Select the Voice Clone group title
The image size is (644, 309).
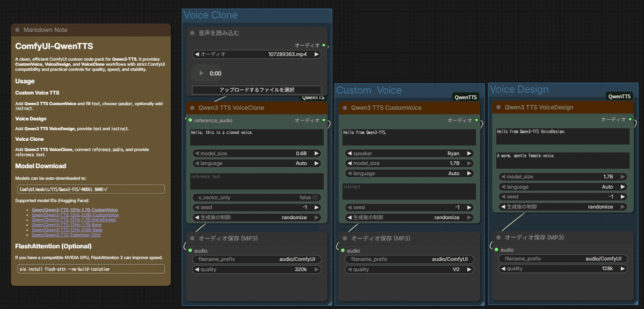coord(211,15)
